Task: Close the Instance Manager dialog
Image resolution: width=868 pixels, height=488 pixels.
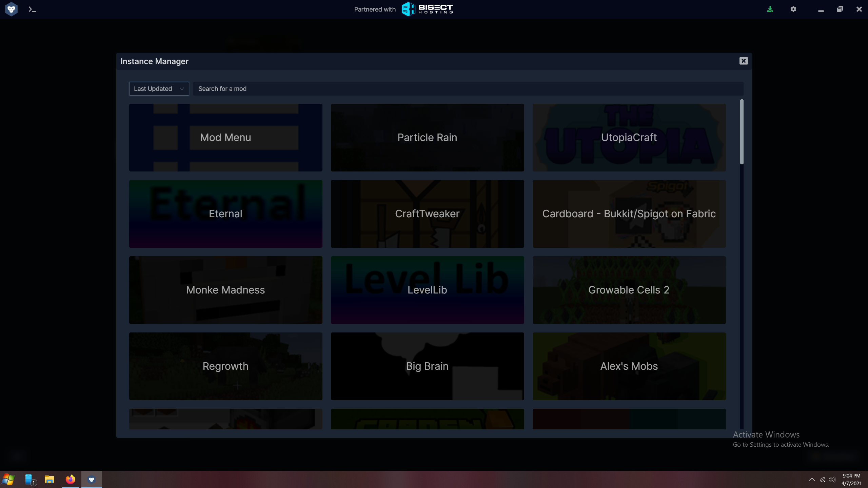Action: [x=743, y=61]
